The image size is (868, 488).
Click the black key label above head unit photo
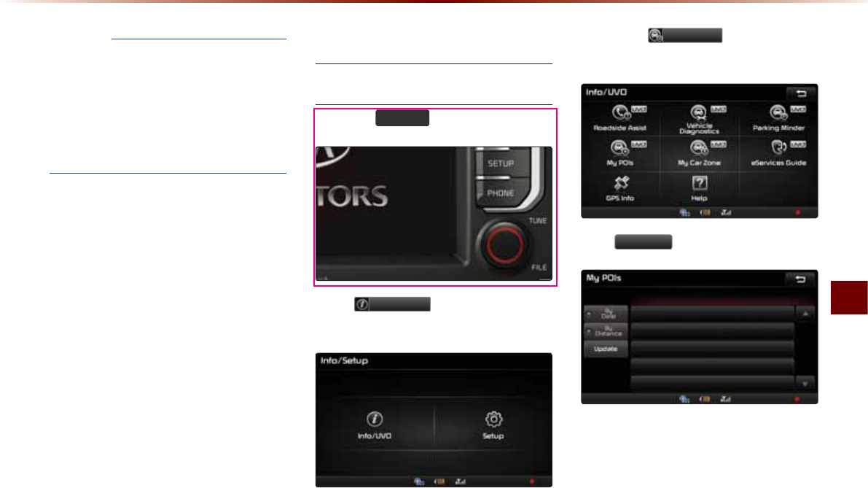(x=402, y=118)
